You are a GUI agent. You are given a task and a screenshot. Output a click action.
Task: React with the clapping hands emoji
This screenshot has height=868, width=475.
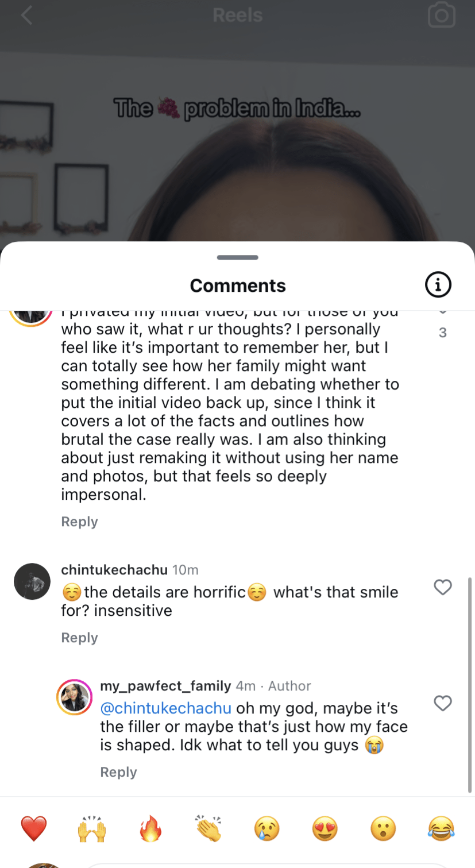(x=208, y=829)
